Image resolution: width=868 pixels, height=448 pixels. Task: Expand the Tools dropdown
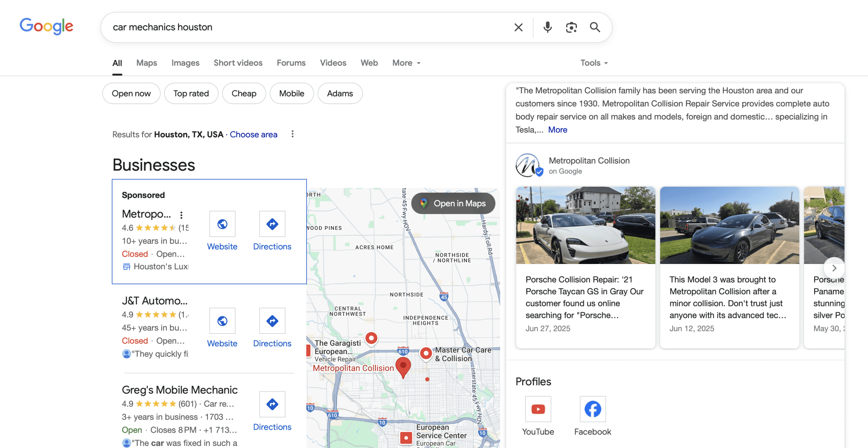594,63
